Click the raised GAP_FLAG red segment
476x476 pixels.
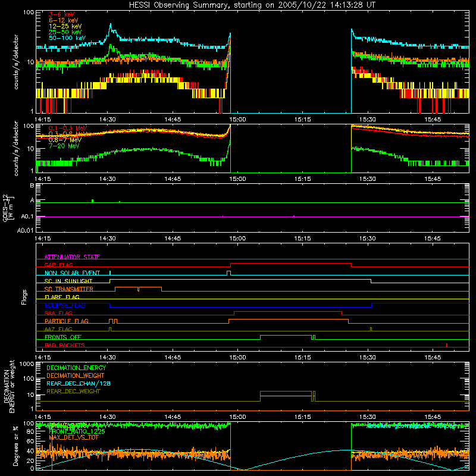click(x=291, y=264)
